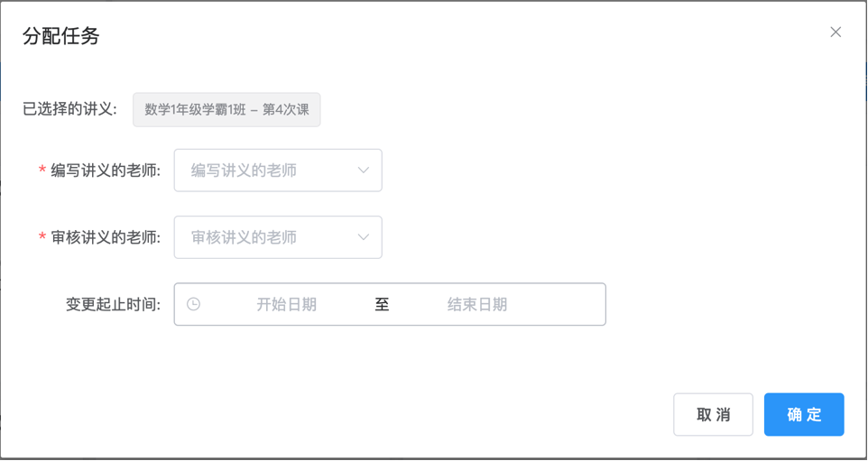The image size is (868, 461).
Task: Click the 结束日期 end date input
Action: (x=477, y=304)
